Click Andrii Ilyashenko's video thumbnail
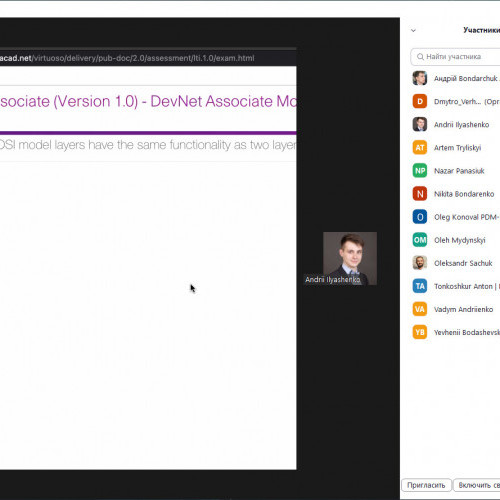 coord(350,258)
